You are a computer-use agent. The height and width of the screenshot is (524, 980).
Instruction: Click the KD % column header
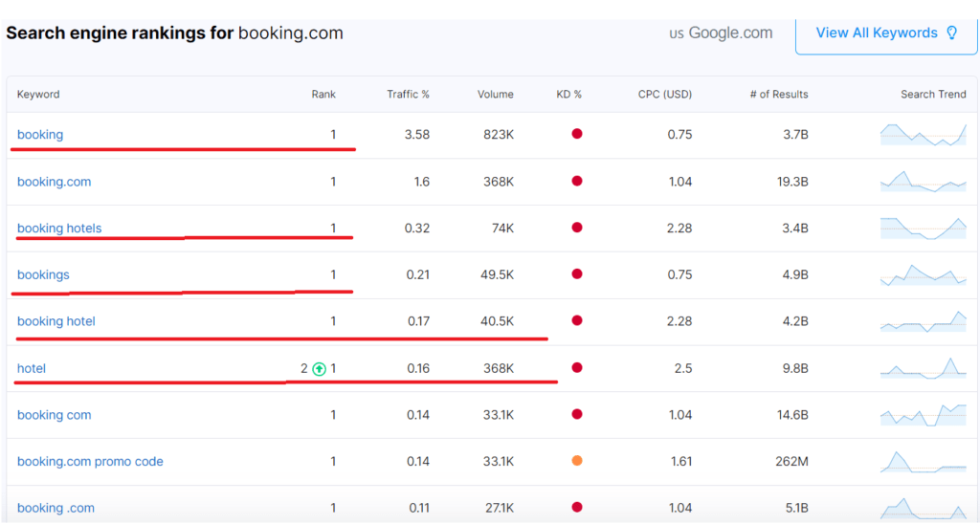(568, 95)
